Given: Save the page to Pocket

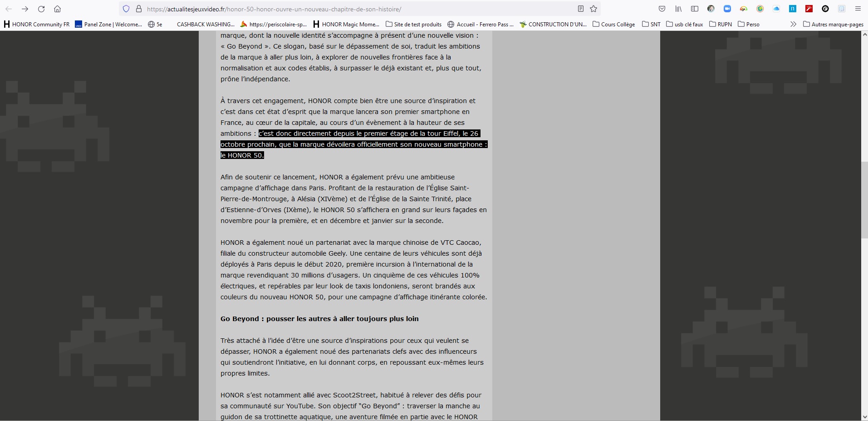Looking at the screenshot, I should [x=662, y=9].
